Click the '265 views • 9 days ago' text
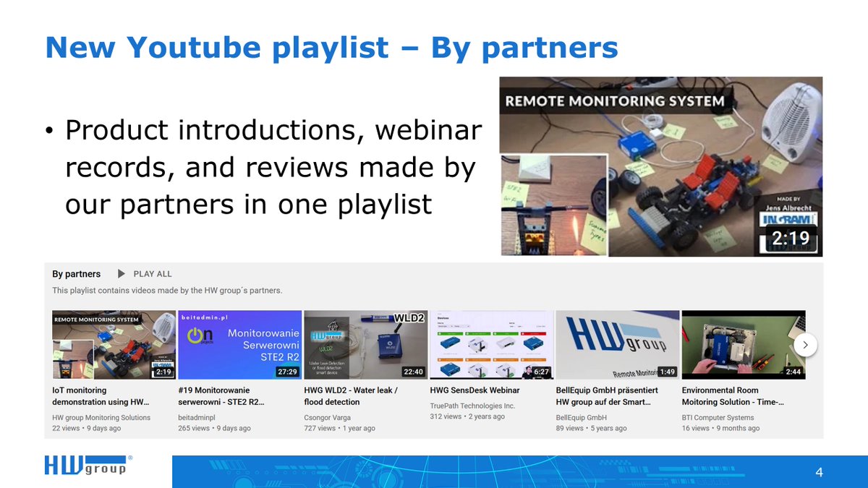 pyautogui.click(x=214, y=428)
